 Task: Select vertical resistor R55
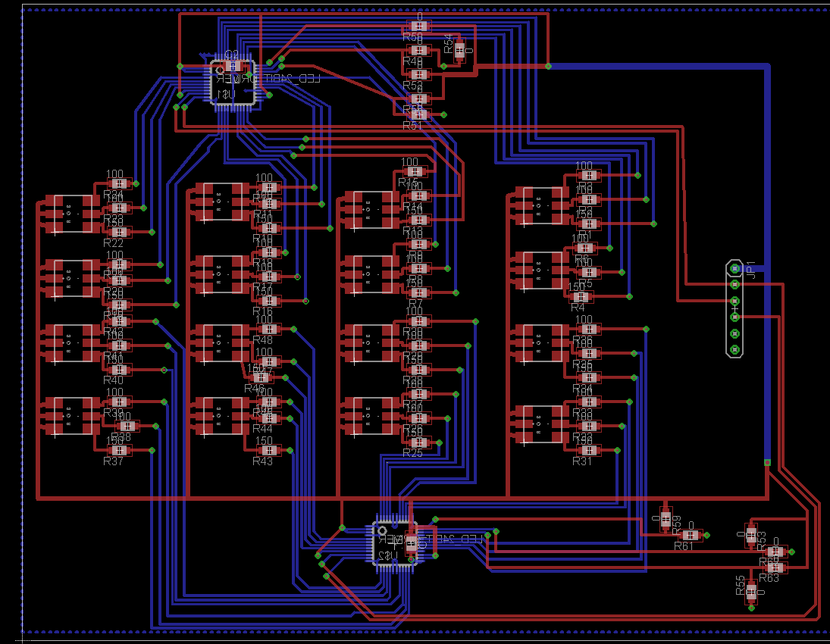pos(750,591)
